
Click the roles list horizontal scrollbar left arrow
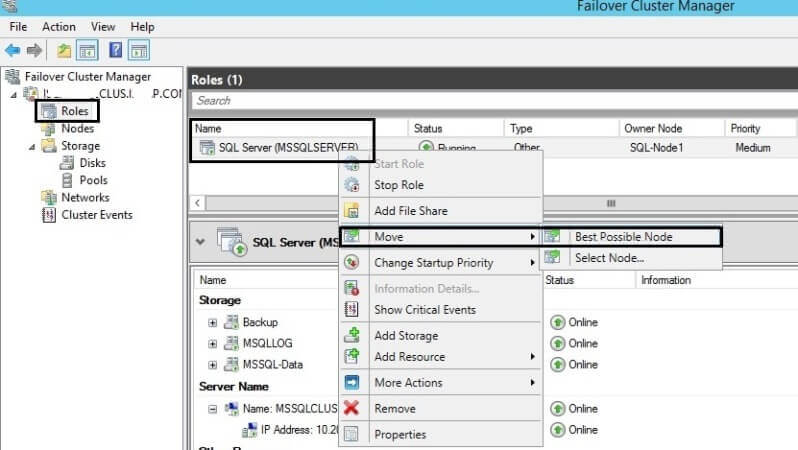(x=197, y=203)
